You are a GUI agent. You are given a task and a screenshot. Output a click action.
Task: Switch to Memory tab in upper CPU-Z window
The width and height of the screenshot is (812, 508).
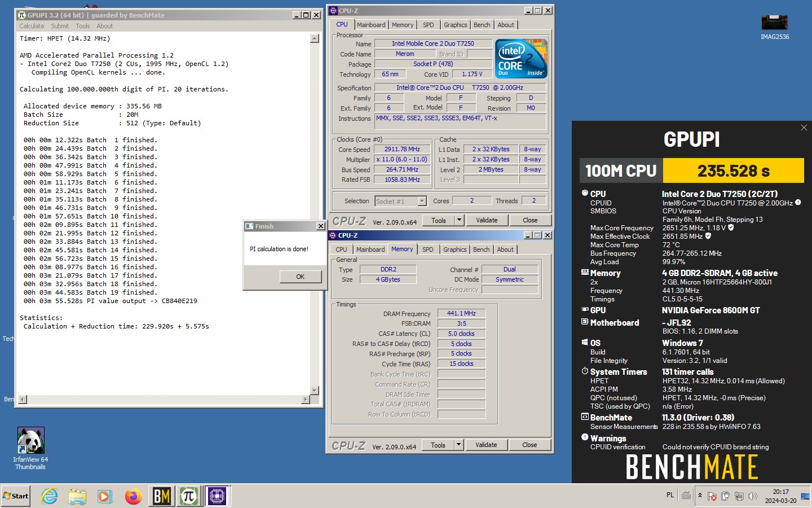pos(403,25)
